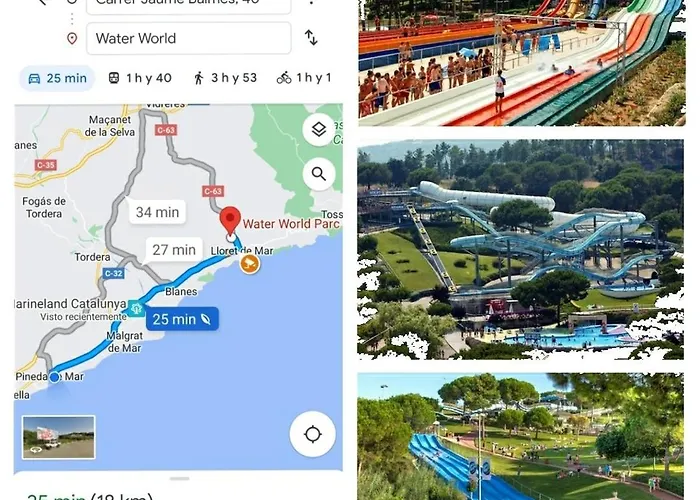700x500 pixels.
Task: Edit the Water World destination field
Action: 189,38
